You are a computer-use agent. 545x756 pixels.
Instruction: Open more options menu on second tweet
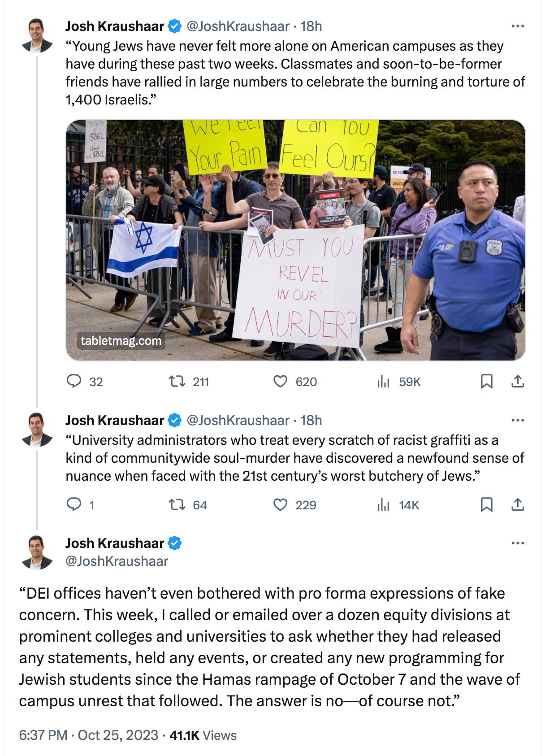point(518,421)
